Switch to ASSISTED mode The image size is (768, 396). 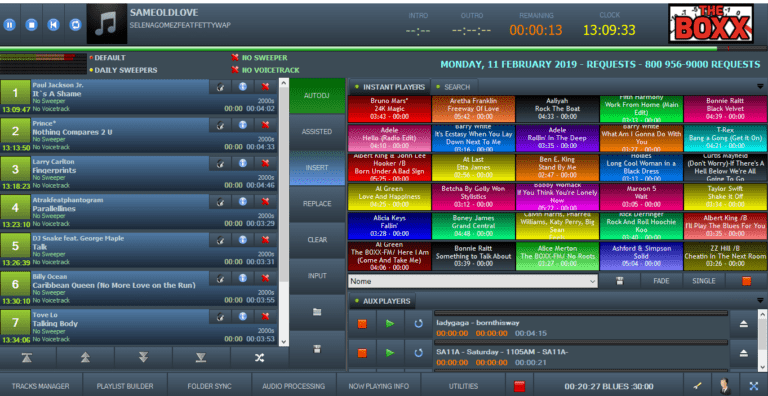pos(317,132)
